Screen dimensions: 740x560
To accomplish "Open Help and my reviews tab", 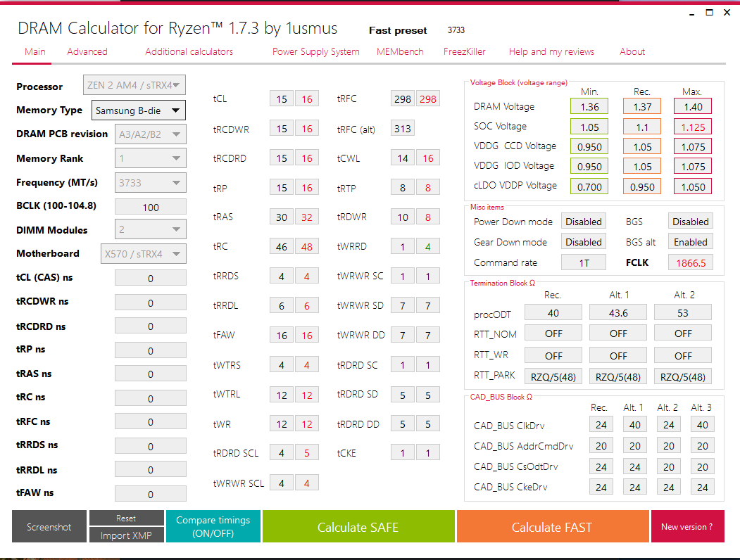I will coord(551,52).
